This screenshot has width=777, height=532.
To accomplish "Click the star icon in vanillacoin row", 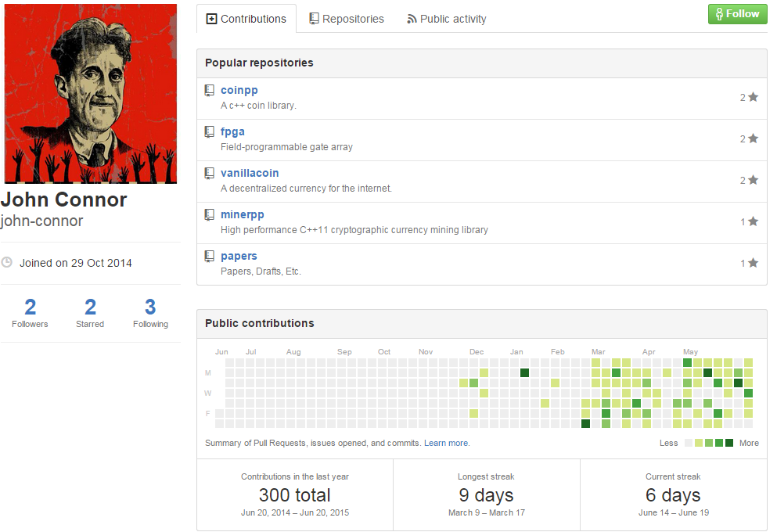I will (754, 180).
